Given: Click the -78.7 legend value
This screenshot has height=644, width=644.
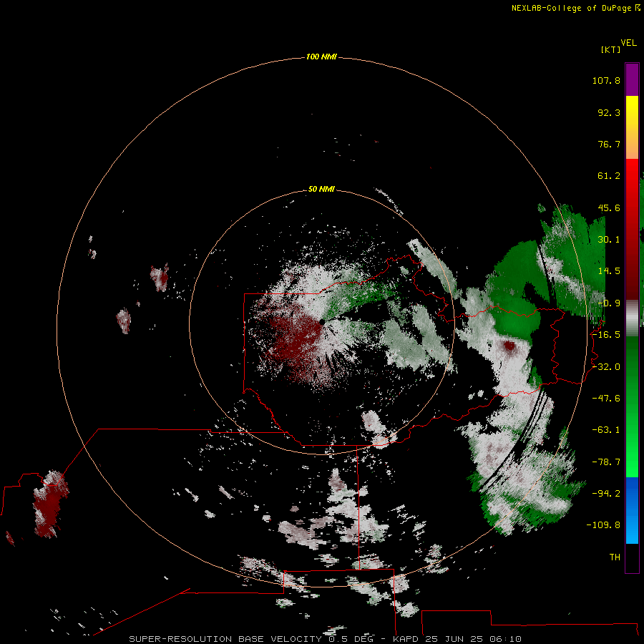Looking at the screenshot, I should (x=606, y=462).
